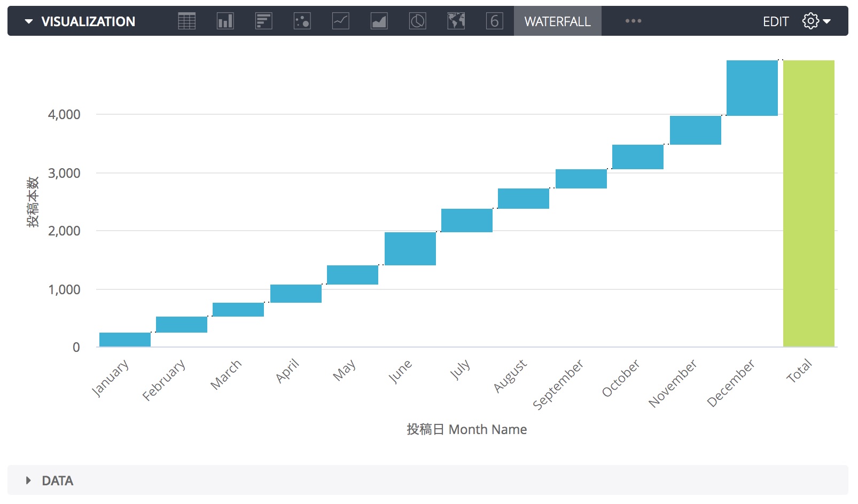Viewport: 858px width, 504px height.
Task: Switch to the line chart visualization
Action: point(340,21)
